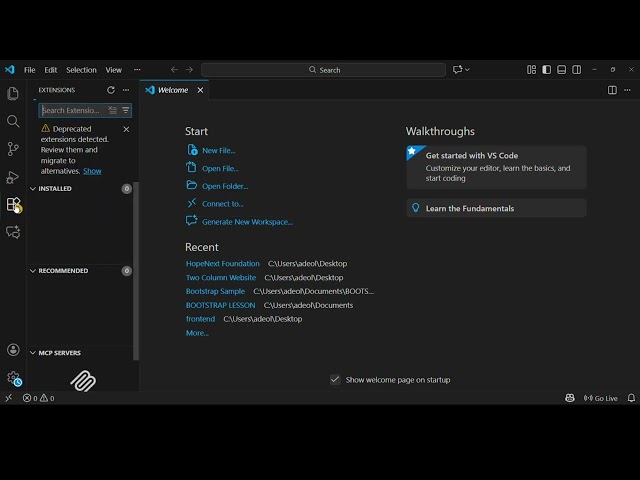Open the Manage gear icon
The height and width of the screenshot is (480, 640).
pos(13,378)
